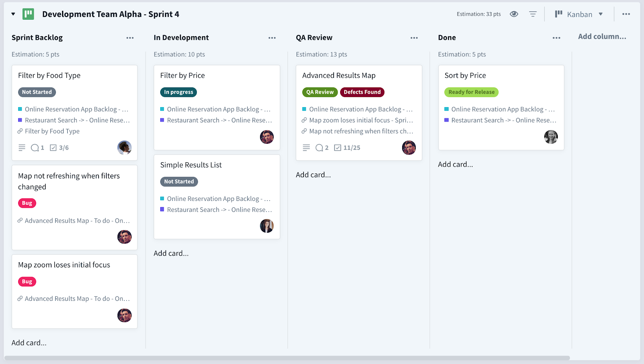Open the QA Review column options
The width and height of the screenshot is (644, 364).
coord(414,38)
